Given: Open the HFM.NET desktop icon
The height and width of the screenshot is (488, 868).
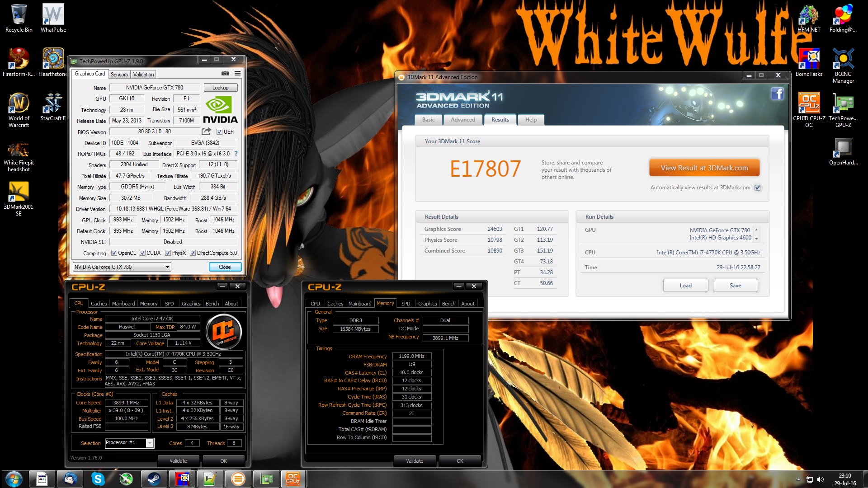Looking at the screenshot, I should pos(809,18).
